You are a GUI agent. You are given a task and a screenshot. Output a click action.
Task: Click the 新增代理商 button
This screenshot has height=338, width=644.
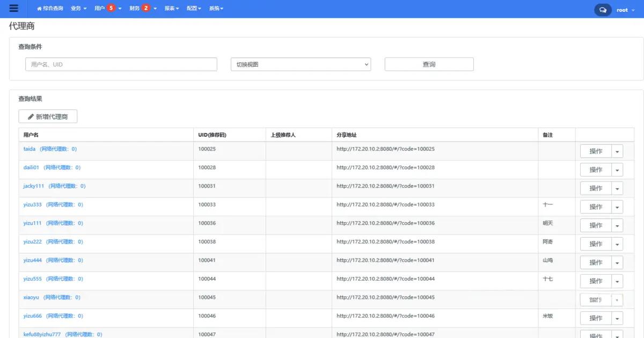coord(48,116)
